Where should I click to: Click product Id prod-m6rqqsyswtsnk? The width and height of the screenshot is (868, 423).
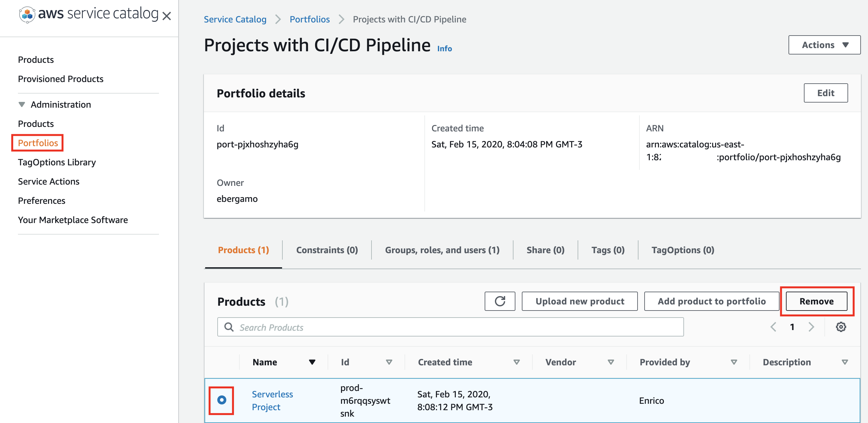(x=365, y=401)
